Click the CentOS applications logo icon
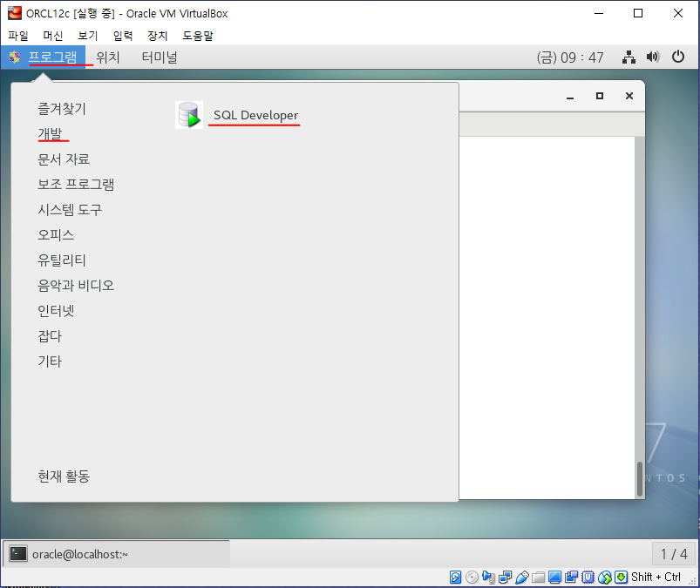 coord(14,57)
